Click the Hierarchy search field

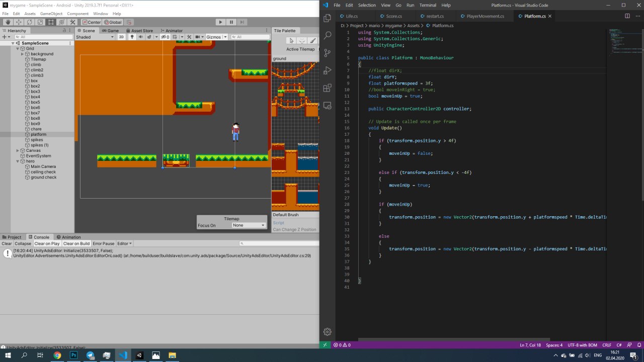(43, 37)
